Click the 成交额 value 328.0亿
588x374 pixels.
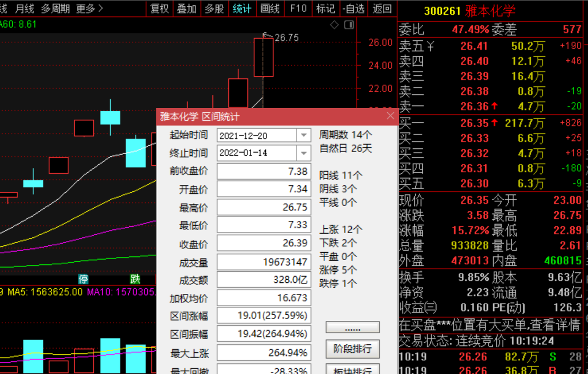tap(264, 280)
